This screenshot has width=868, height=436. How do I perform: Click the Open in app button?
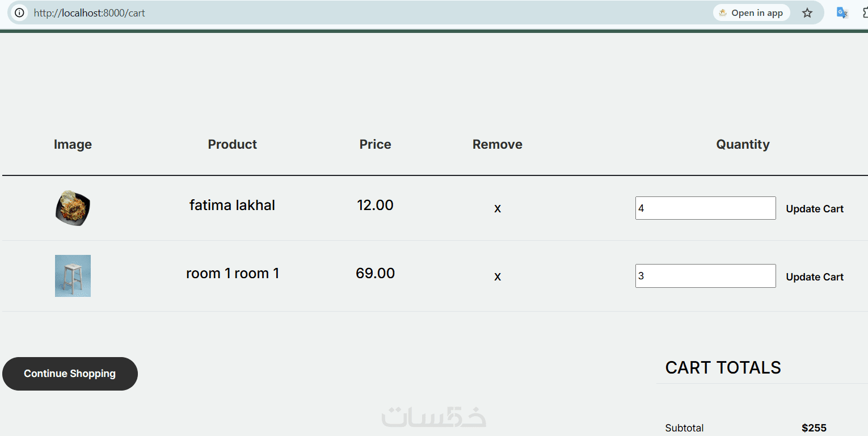click(x=751, y=12)
